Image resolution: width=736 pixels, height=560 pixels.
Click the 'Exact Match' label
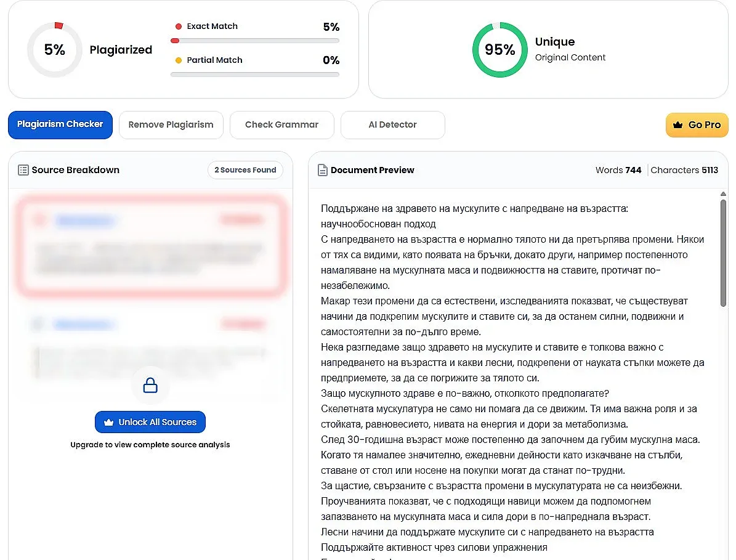(x=212, y=26)
